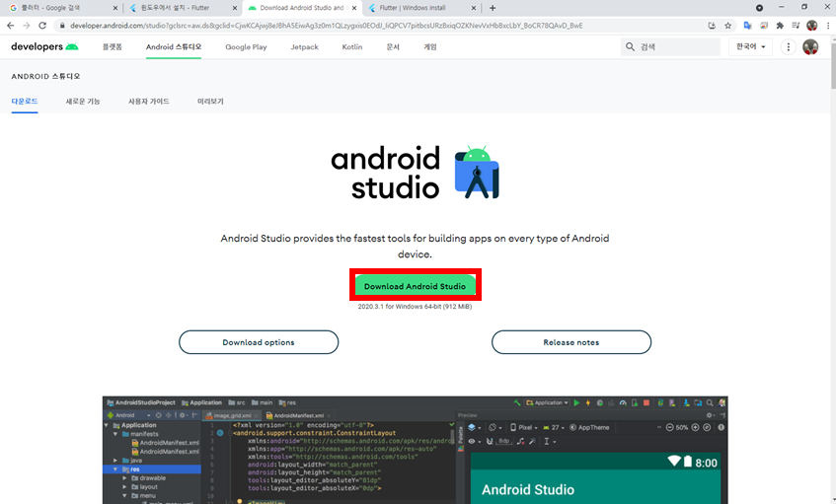Viewport: 836px width, 504px height.
Task: Close the Flutter Windows install tab
Action: [474, 8]
